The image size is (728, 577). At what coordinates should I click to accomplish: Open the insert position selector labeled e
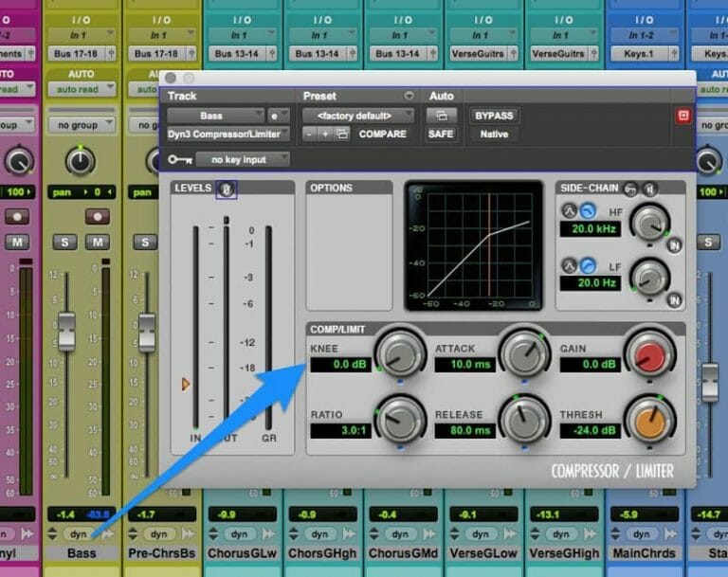(279, 116)
